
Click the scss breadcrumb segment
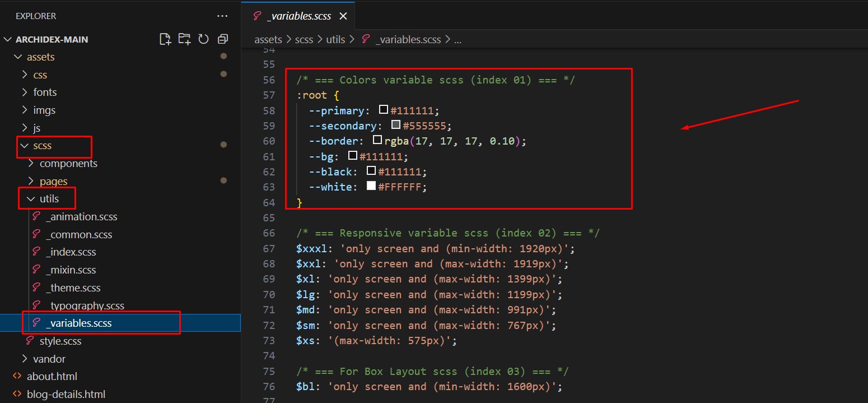point(304,39)
